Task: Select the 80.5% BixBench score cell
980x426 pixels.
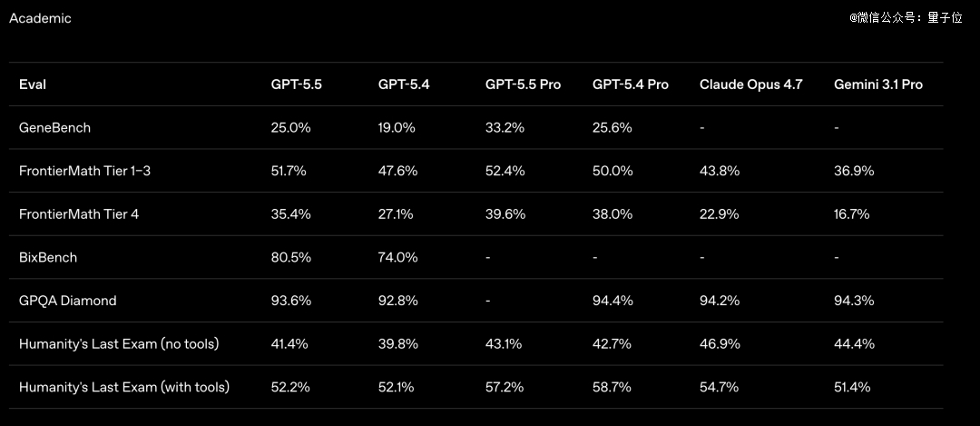Action: coord(290,257)
